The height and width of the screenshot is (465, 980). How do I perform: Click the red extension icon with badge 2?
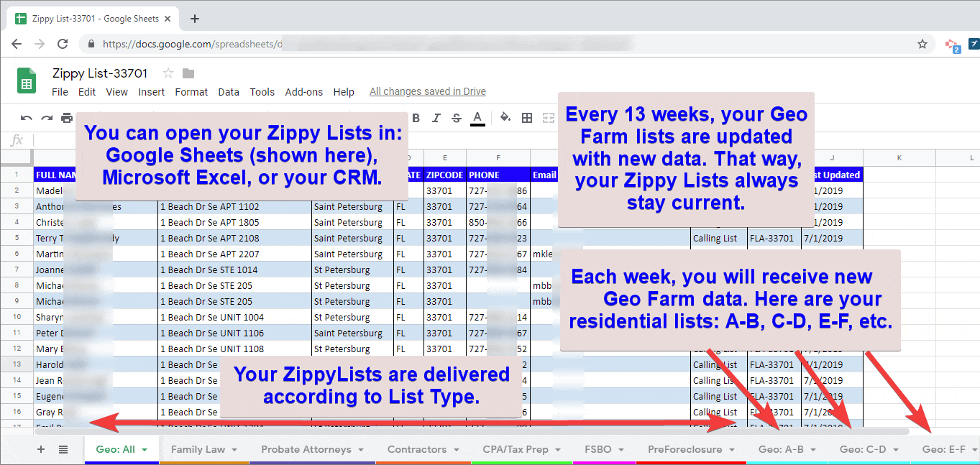coord(953,45)
